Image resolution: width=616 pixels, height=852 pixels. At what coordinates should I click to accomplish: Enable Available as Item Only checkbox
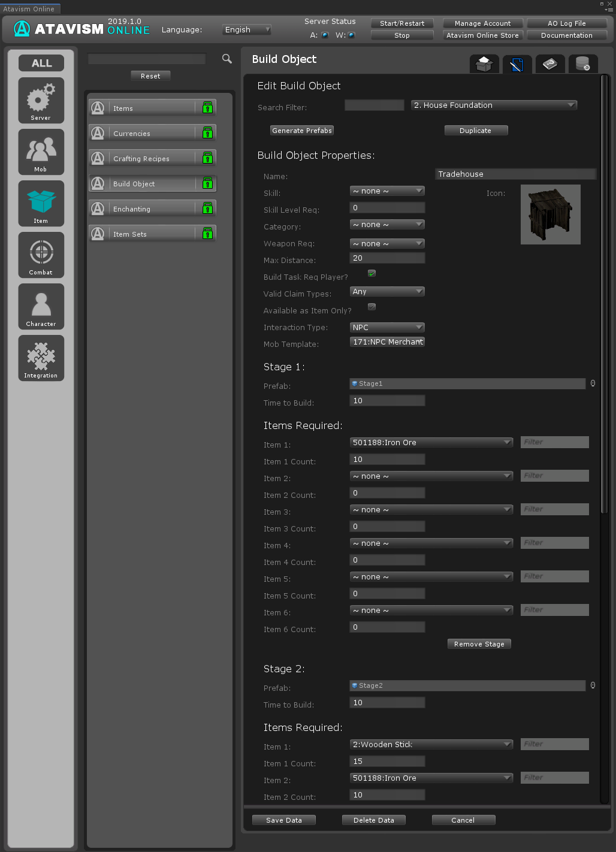click(x=372, y=307)
